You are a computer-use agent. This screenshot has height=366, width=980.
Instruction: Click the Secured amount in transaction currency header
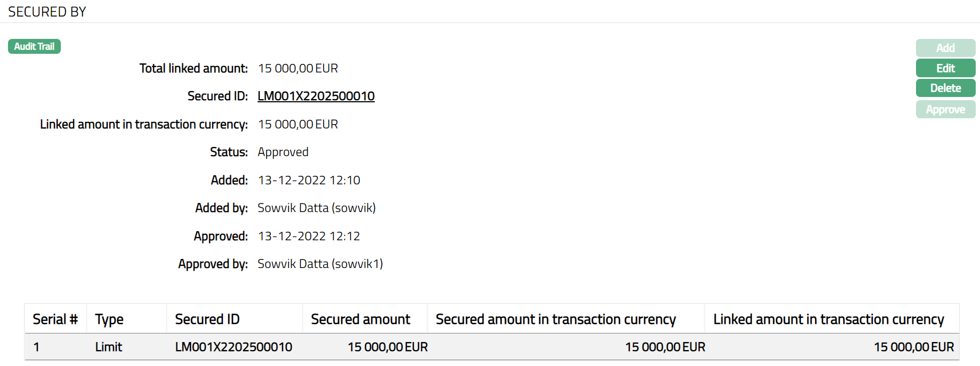point(556,319)
